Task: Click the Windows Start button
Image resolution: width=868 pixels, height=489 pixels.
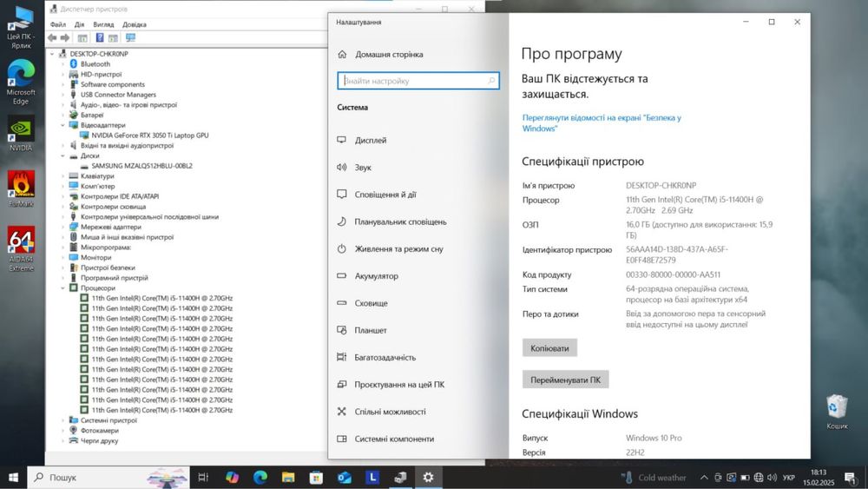Action: pos(13,478)
